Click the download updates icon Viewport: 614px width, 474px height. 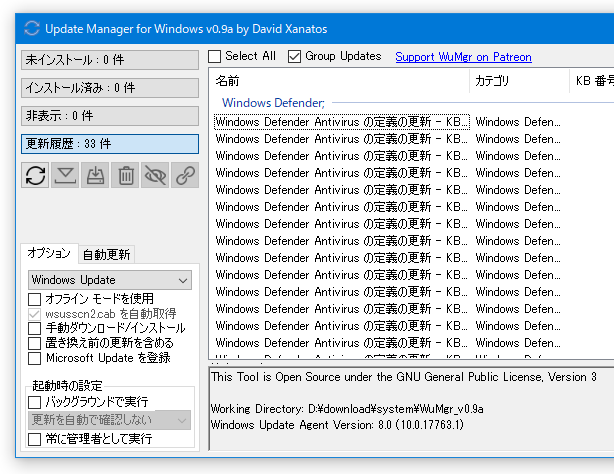(65, 175)
